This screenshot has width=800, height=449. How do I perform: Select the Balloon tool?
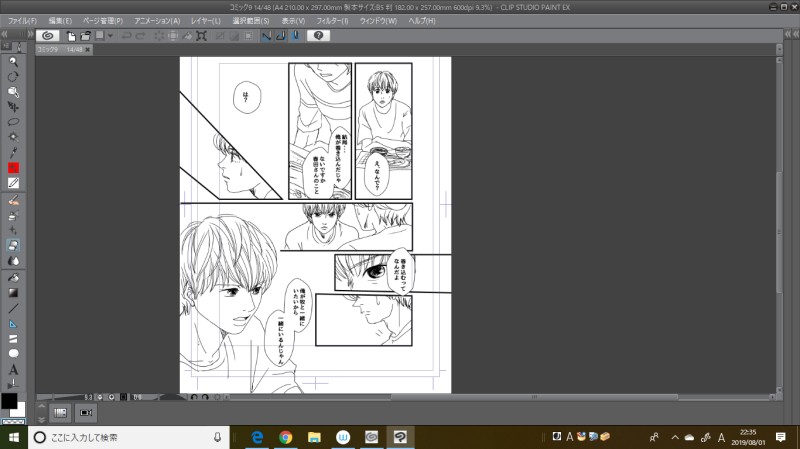(13, 354)
